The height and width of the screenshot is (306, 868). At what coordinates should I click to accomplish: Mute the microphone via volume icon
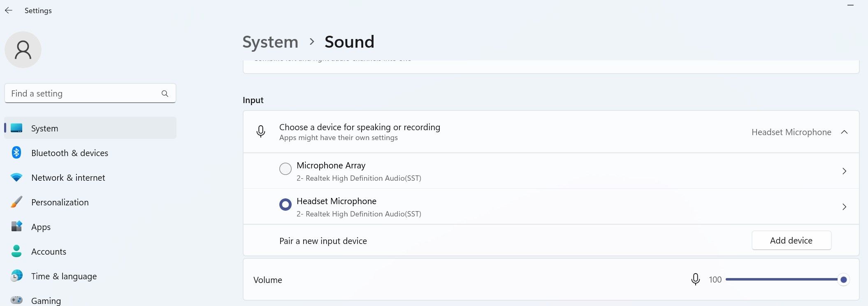point(695,279)
